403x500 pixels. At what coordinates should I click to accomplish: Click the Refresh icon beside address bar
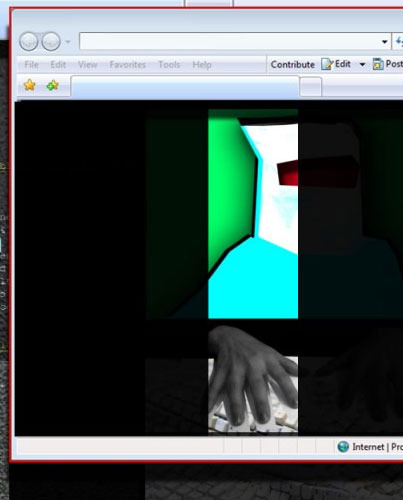click(x=399, y=42)
